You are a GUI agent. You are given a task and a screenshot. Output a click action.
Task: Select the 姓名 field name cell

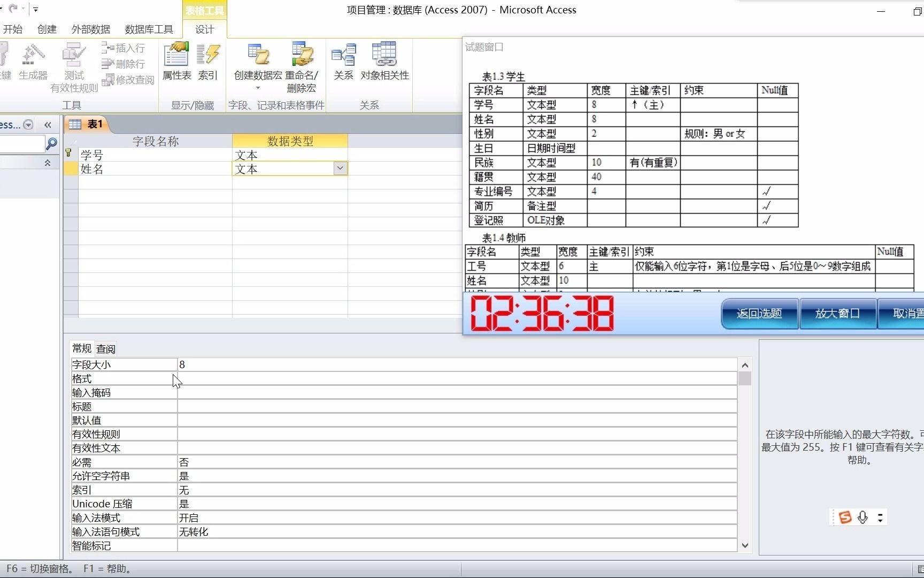pyautogui.click(x=155, y=169)
